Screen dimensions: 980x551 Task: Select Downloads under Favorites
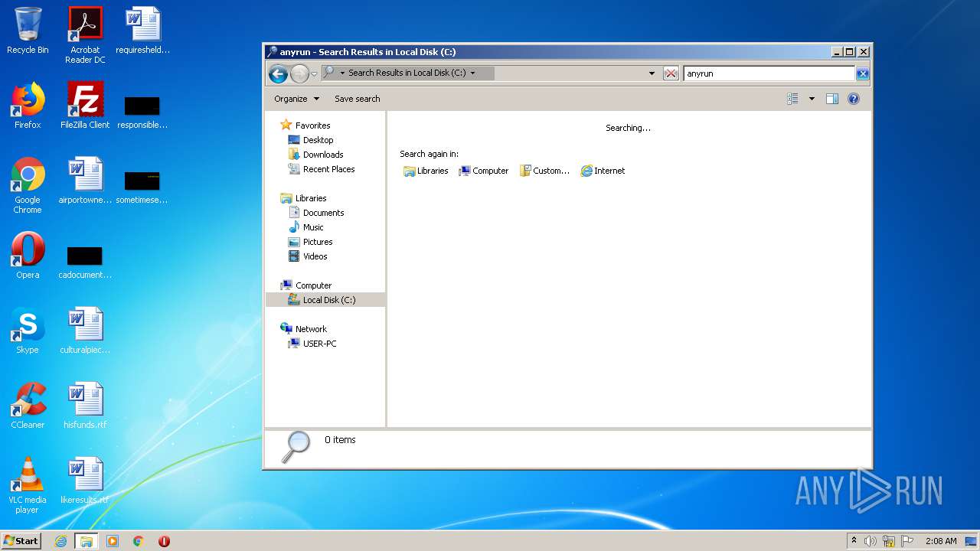pos(322,155)
